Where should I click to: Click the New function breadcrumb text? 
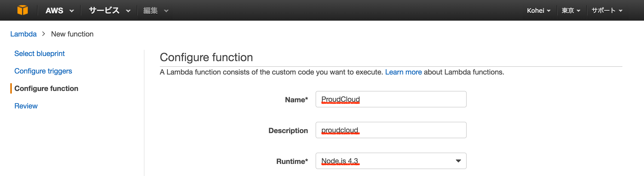coord(72,34)
